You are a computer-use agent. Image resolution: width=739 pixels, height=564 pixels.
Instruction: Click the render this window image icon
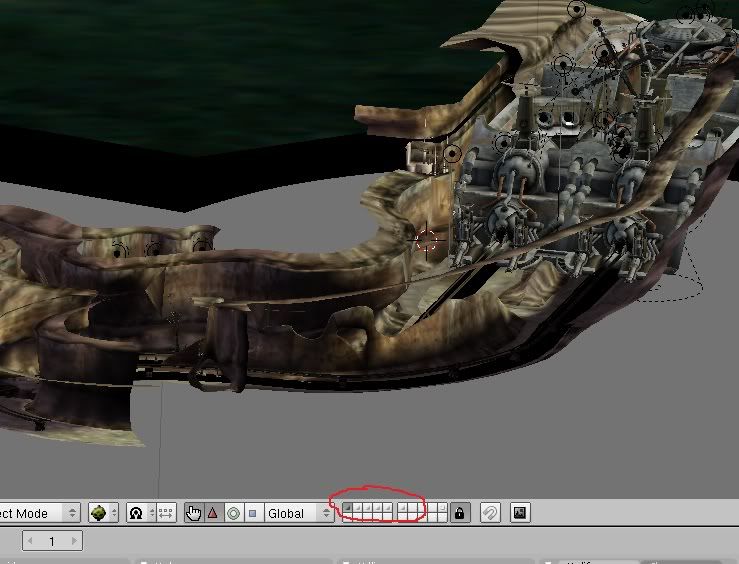520,513
